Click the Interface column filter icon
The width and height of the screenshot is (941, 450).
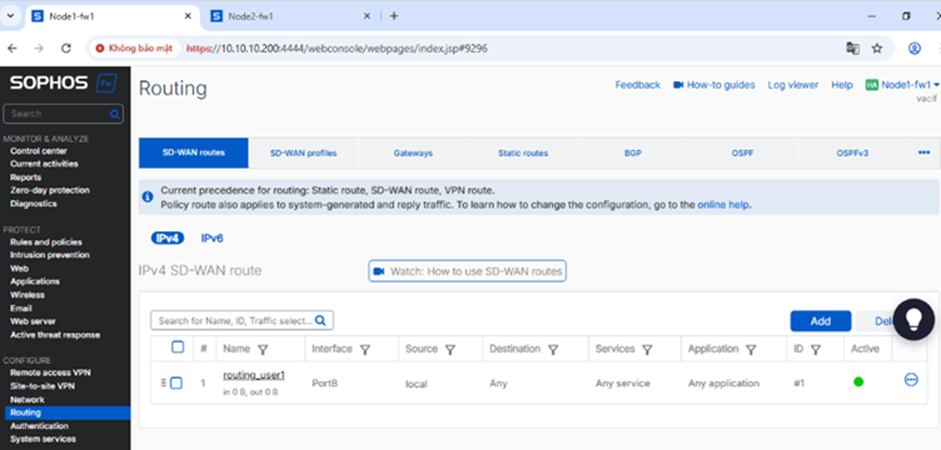click(365, 350)
